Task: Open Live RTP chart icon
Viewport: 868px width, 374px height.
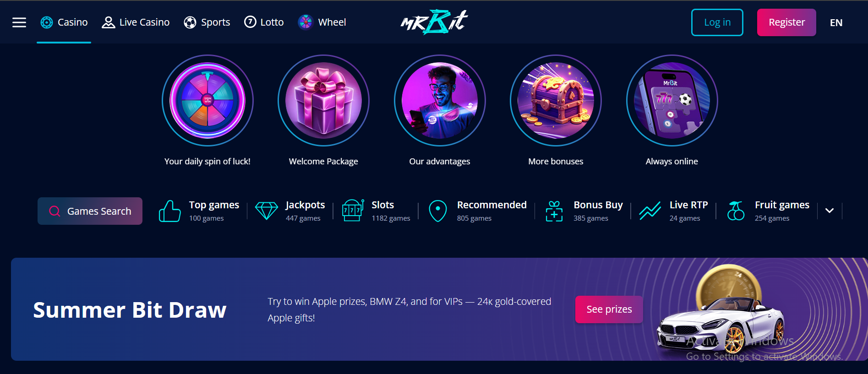Action: tap(650, 211)
